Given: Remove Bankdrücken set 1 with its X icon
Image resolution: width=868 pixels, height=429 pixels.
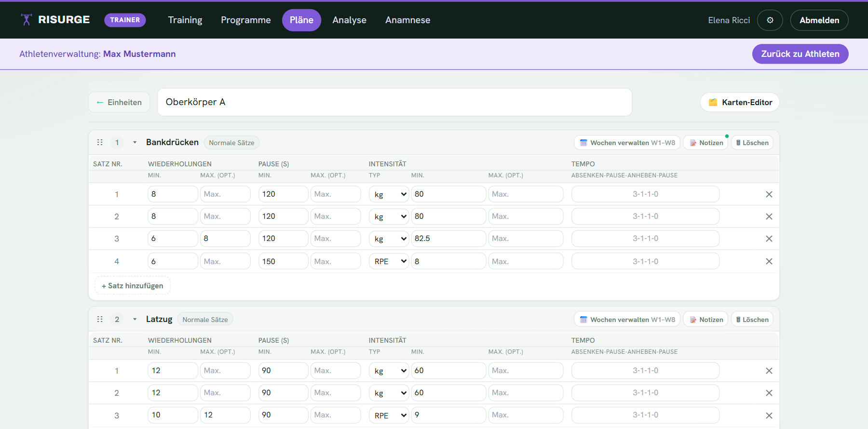Looking at the screenshot, I should (769, 194).
